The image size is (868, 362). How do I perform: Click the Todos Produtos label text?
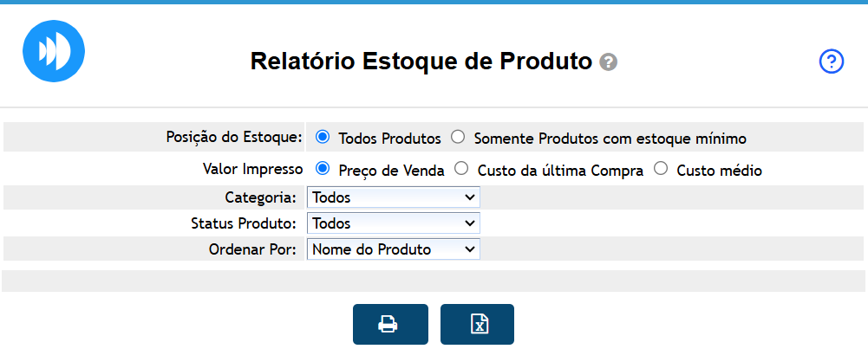(389, 139)
